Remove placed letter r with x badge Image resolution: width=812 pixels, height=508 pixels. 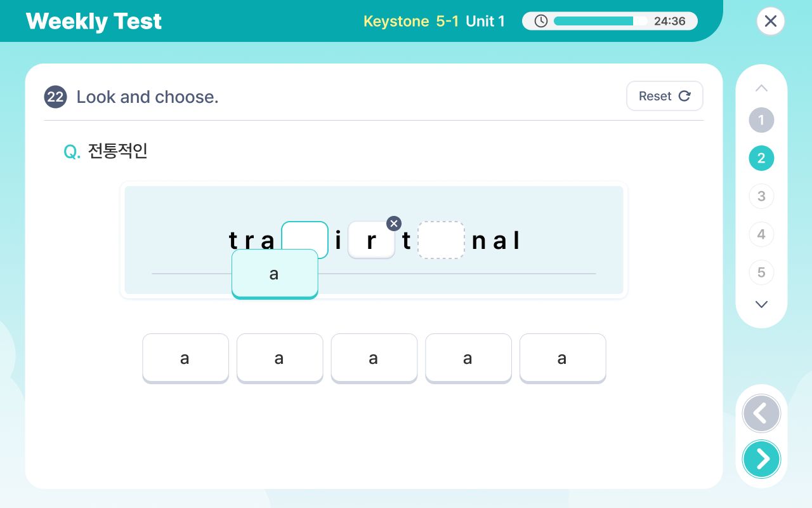point(394,224)
